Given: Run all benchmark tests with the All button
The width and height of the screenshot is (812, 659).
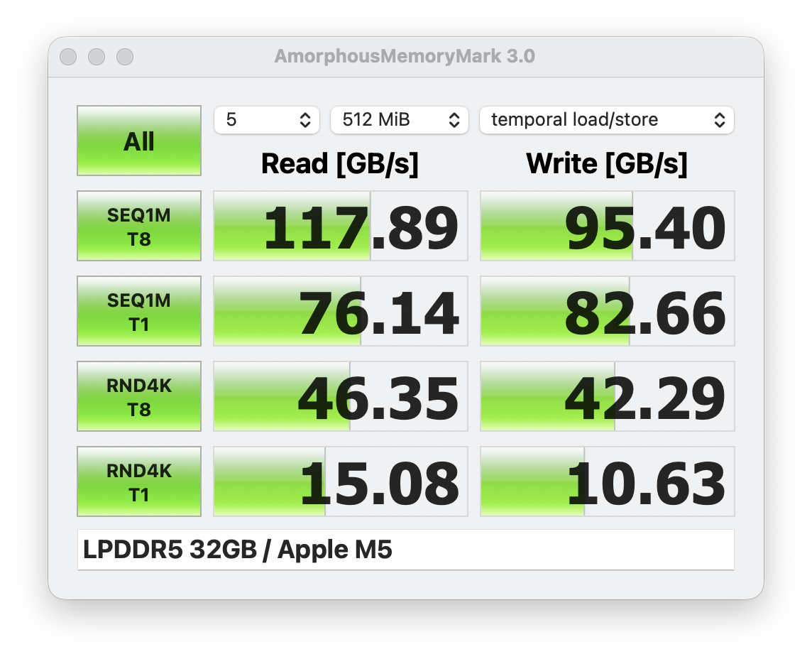Looking at the screenshot, I should pyautogui.click(x=138, y=141).
